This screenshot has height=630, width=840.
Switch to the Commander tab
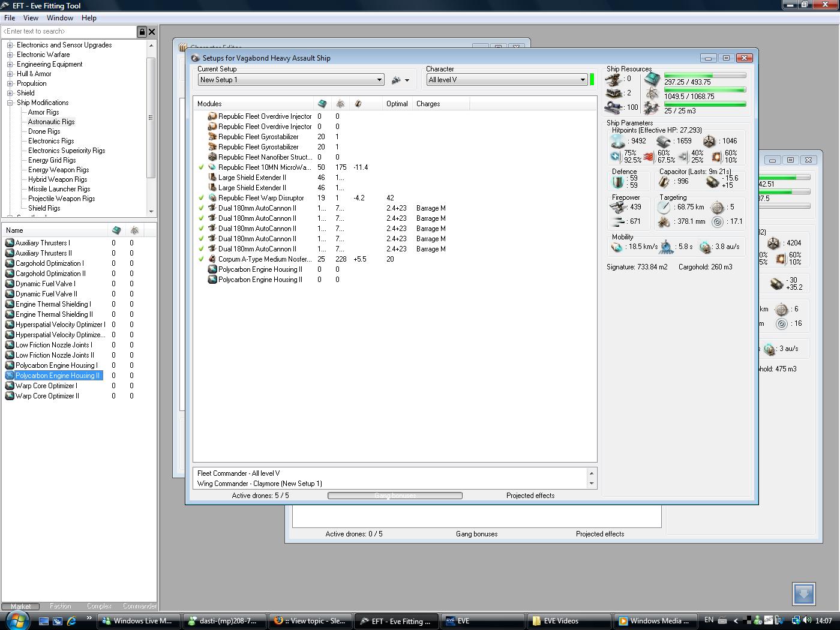click(139, 606)
